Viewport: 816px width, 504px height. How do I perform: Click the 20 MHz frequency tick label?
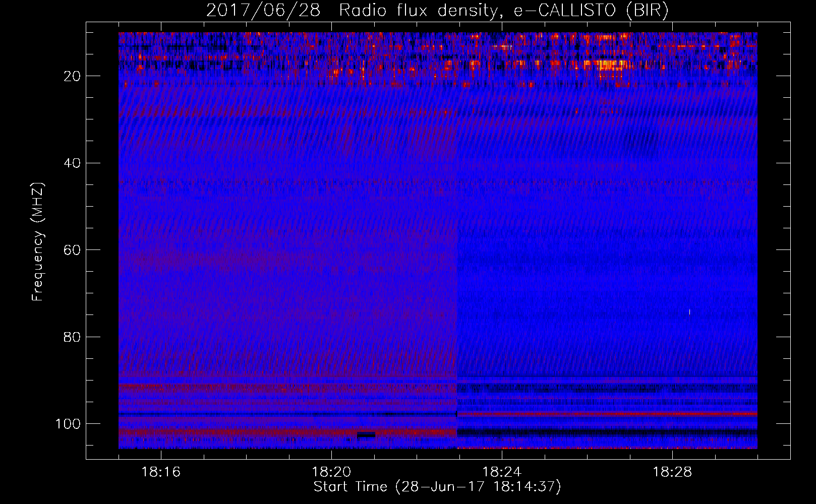pyautogui.click(x=72, y=76)
